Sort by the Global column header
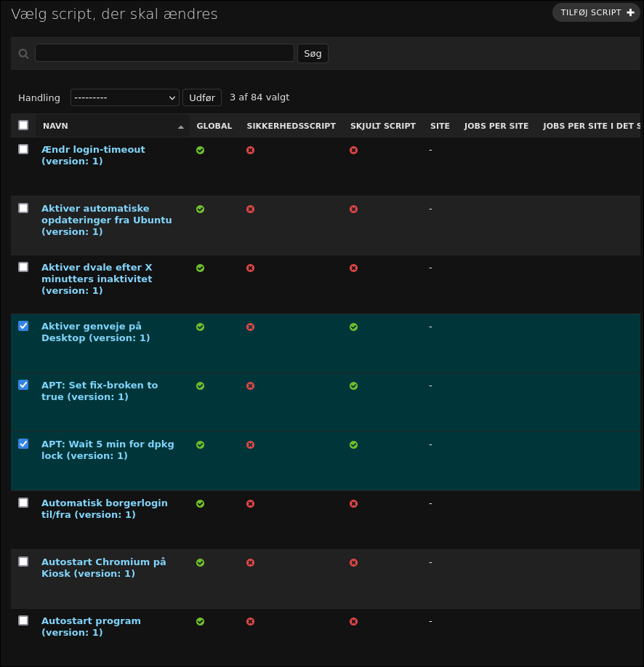This screenshot has width=644, height=667. click(x=214, y=126)
